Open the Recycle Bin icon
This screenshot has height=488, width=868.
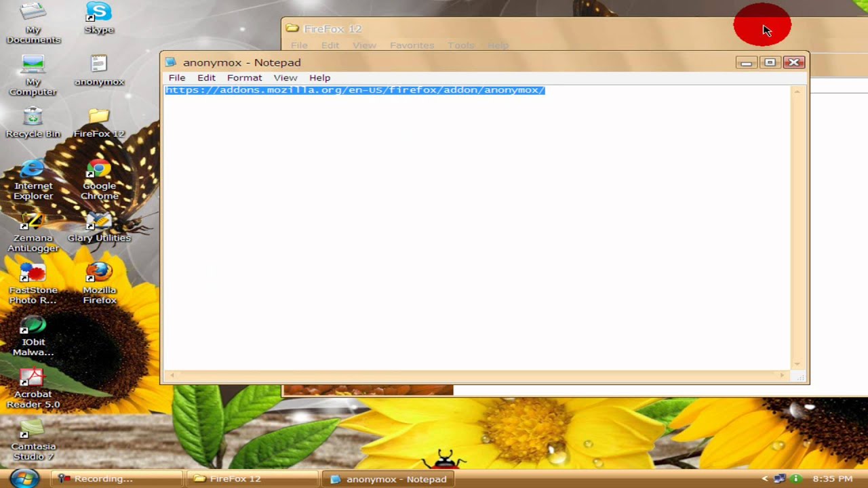point(33,123)
